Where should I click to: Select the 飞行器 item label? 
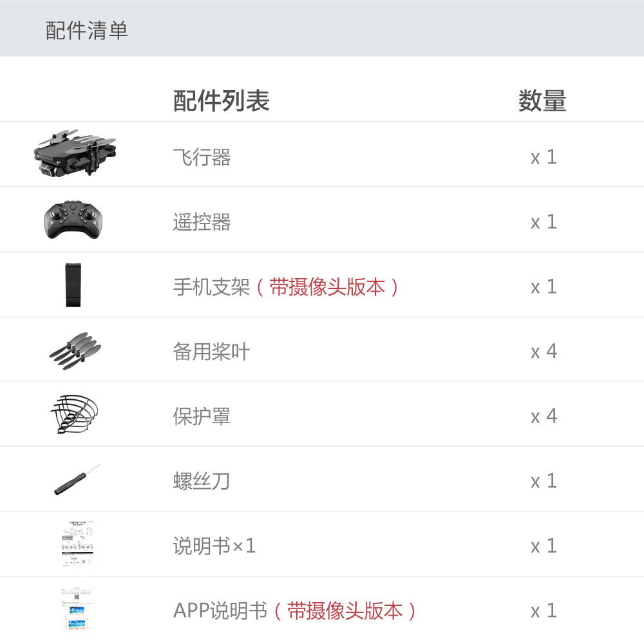tap(202, 157)
